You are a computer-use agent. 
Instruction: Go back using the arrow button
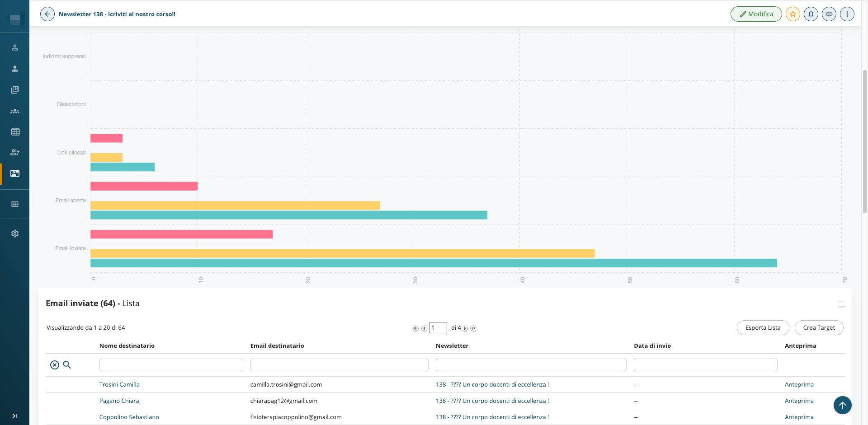point(47,14)
